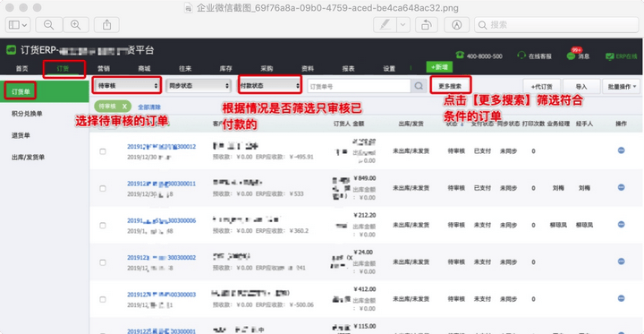
Task: Tick checkbox for order ending 300300003
Action: 103,299
